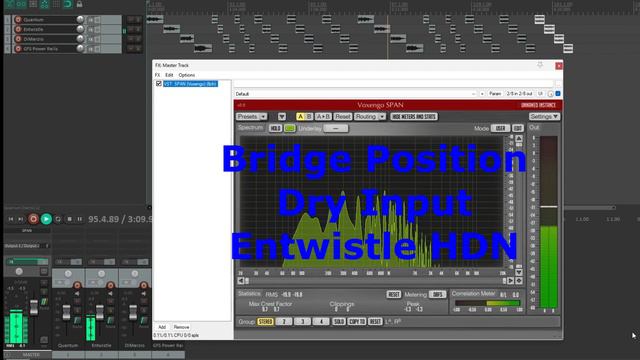Screen dimensions: 640x360
Task: Open the Metering mode selector
Action: point(437,294)
